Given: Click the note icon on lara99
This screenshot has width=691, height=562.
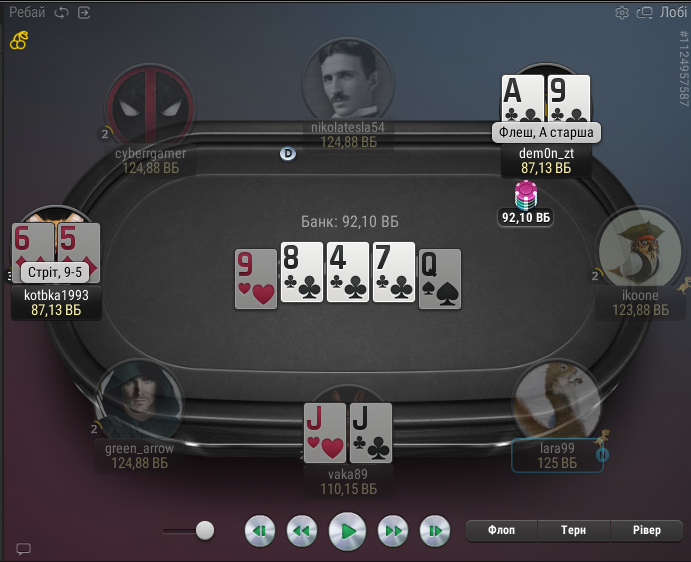Looking at the screenshot, I should [x=602, y=454].
